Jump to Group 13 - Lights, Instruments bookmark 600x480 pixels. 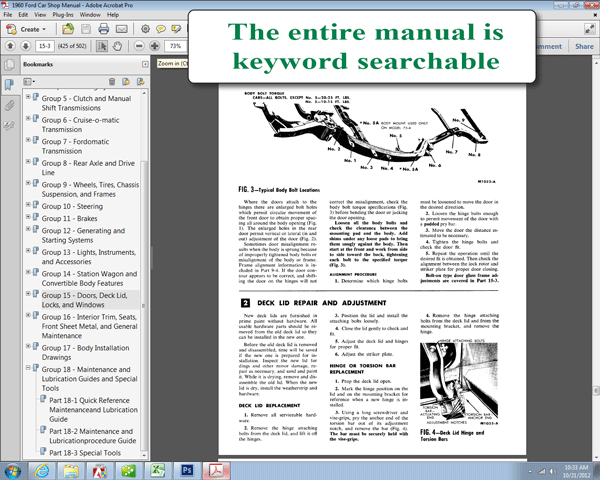tap(88, 257)
